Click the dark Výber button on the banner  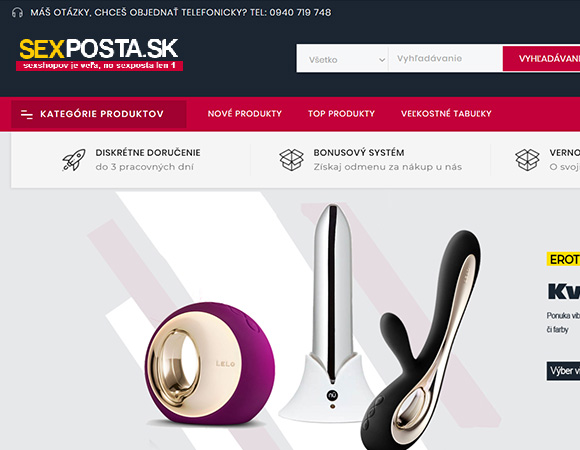click(563, 371)
